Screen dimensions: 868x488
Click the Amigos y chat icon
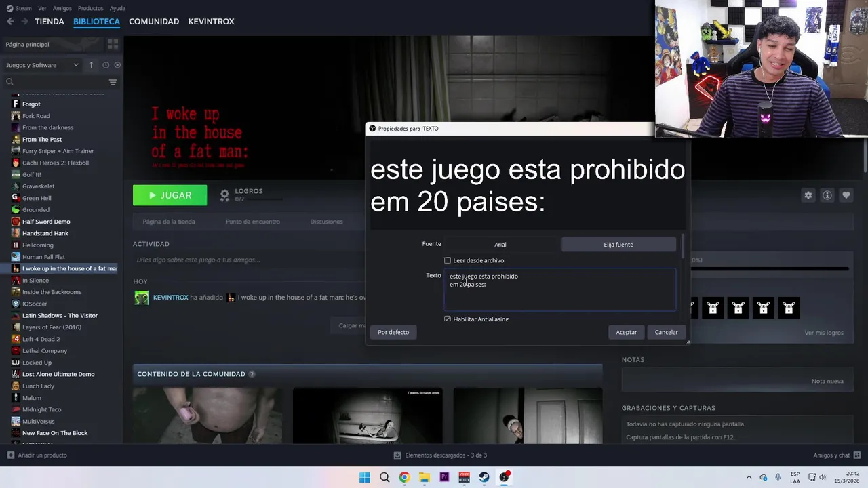(x=857, y=455)
